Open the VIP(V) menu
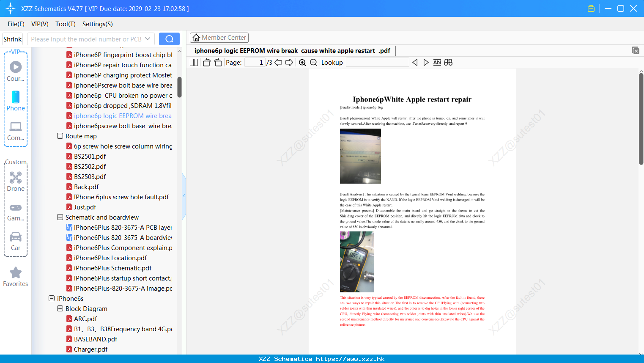 (x=40, y=24)
